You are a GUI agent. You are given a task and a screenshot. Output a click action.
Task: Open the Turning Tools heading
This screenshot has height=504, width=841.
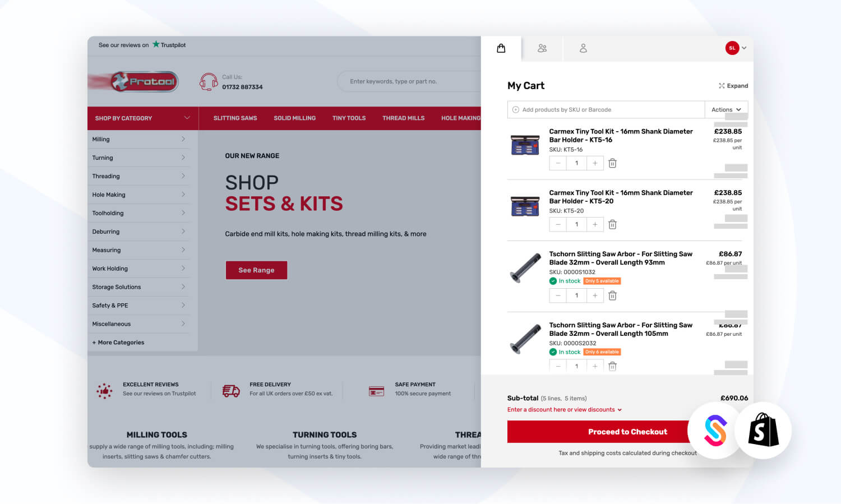[x=325, y=434]
